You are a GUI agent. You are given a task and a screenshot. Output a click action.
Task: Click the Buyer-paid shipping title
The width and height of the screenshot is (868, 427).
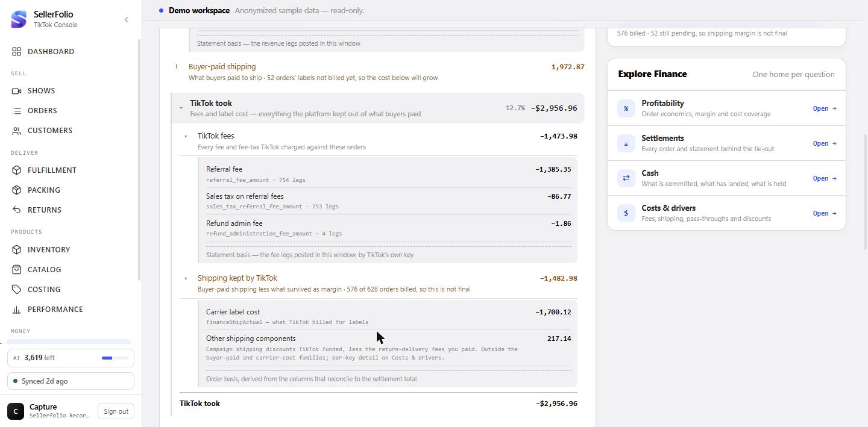point(222,67)
